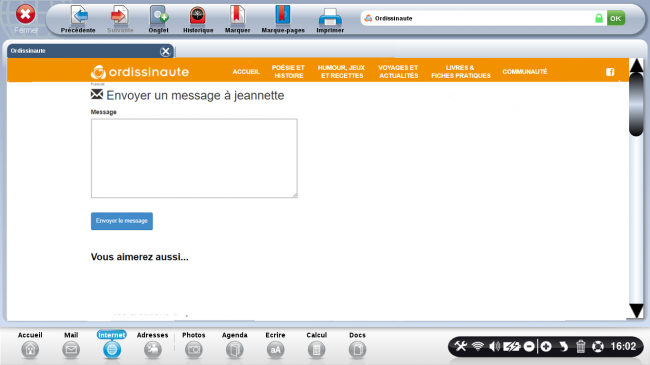Click the curved undo arrow icon

563,346
